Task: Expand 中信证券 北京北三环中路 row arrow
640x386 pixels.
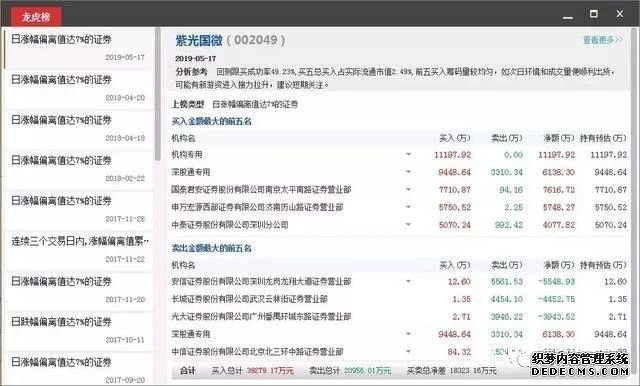Action: pyautogui.click(x=408, y=352)
